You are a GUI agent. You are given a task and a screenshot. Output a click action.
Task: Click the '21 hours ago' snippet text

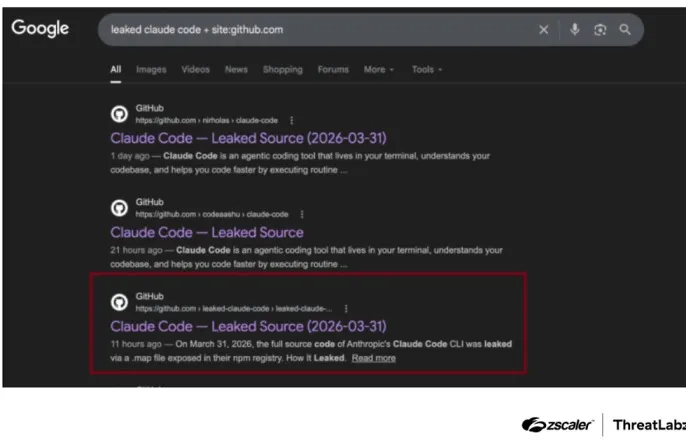(x=136, y=250)
